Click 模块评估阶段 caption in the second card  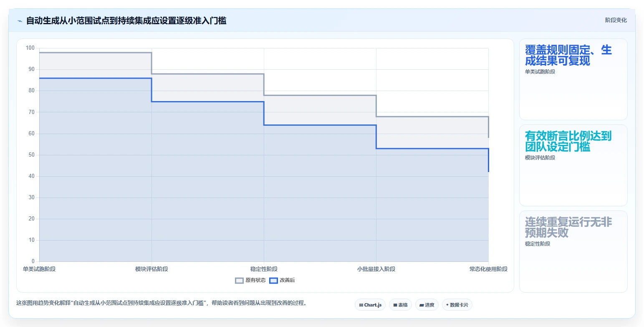pos(540,158)
